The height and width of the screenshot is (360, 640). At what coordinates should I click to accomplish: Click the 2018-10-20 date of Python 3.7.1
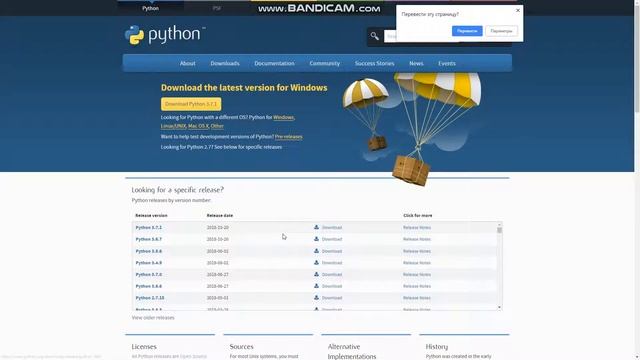[218, 227]
